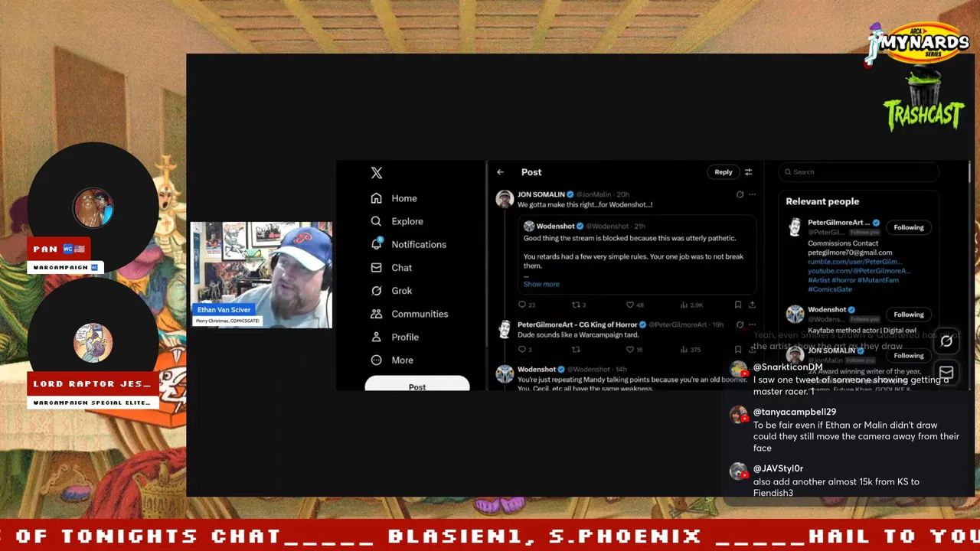Viewport: 980px width, 551px height.
Task: Click the X logo in the sidebar
Action: [x=377, y=173]
